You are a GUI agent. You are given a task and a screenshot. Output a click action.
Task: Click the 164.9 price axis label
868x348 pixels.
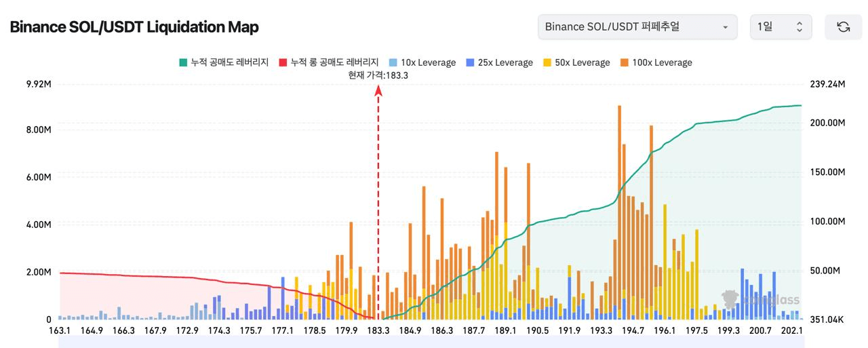click(92, 331)
